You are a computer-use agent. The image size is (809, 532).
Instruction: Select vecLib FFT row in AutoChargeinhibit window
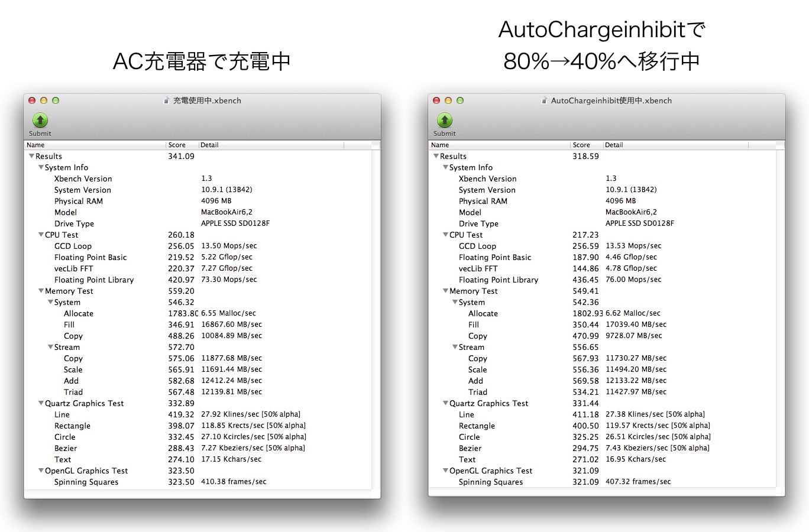tap(603, 268)
